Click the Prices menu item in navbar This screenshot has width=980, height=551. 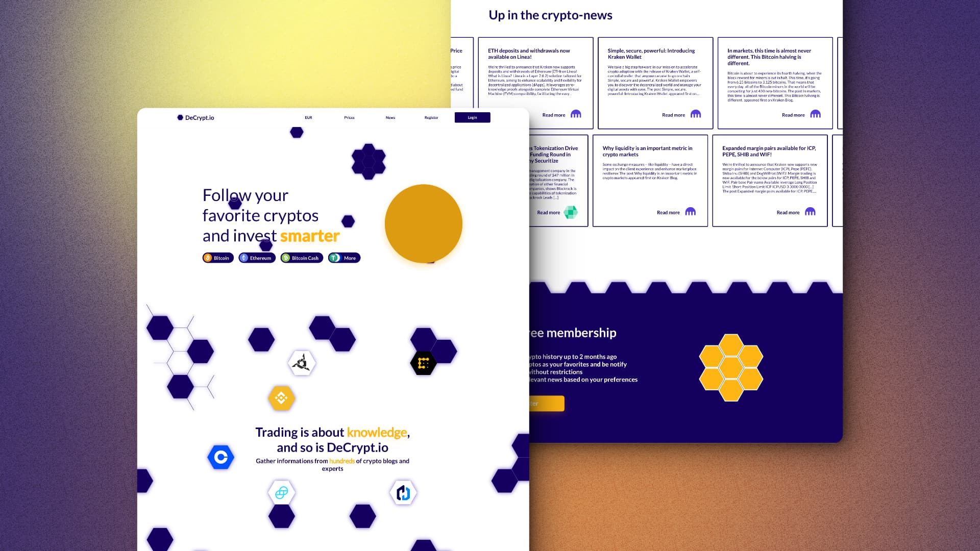[349, 117]
